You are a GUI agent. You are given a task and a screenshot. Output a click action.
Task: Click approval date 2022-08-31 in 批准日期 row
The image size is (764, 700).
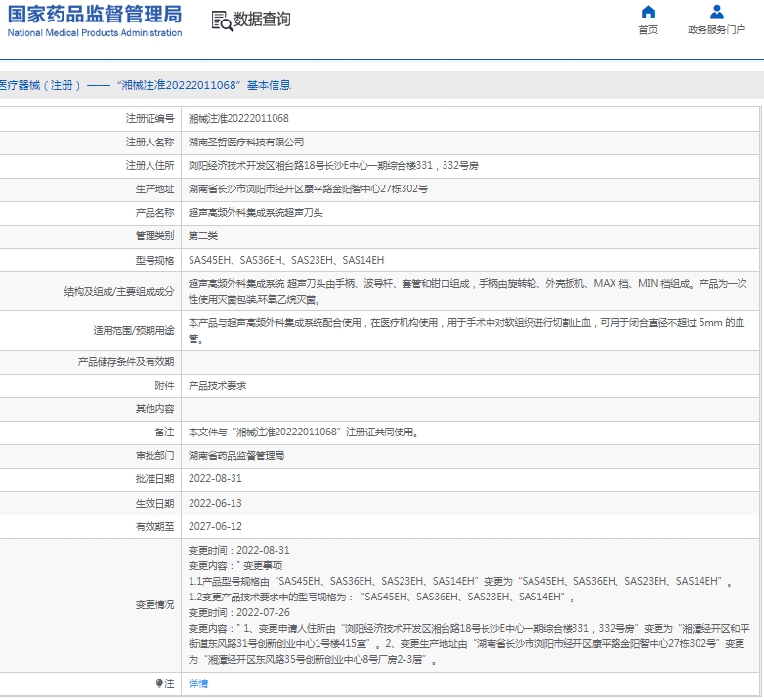pos(215,479)
